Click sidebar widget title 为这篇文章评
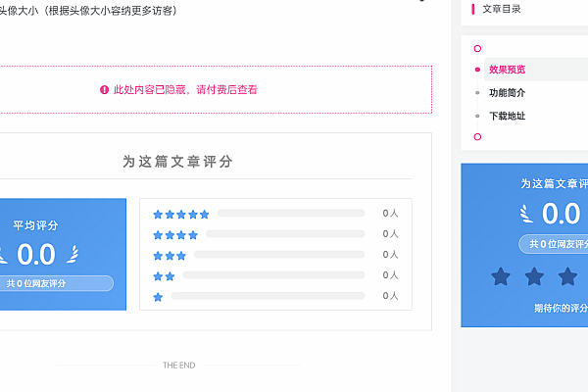The height and width of the screenshot is (392, 588). (555, 183)
